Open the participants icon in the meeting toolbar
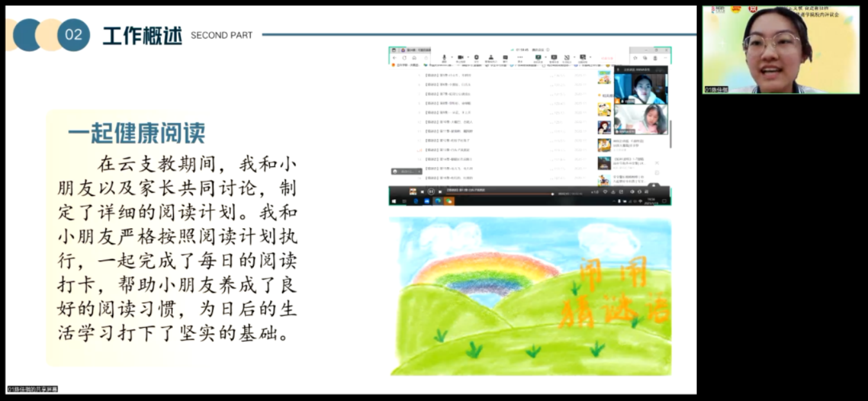The width and height of the screenshot is (868, 401). pos(490,57)
